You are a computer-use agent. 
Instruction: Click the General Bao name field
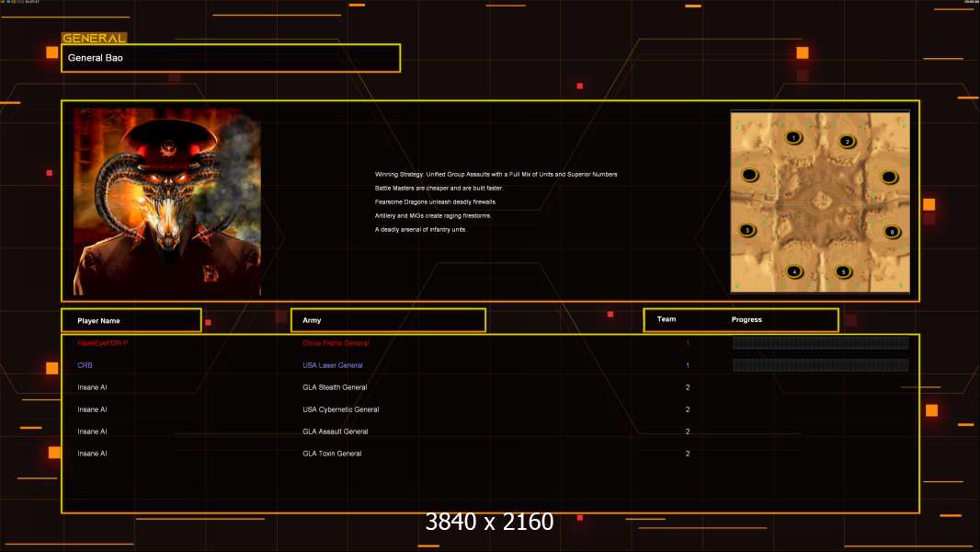(x=231, y=58)
